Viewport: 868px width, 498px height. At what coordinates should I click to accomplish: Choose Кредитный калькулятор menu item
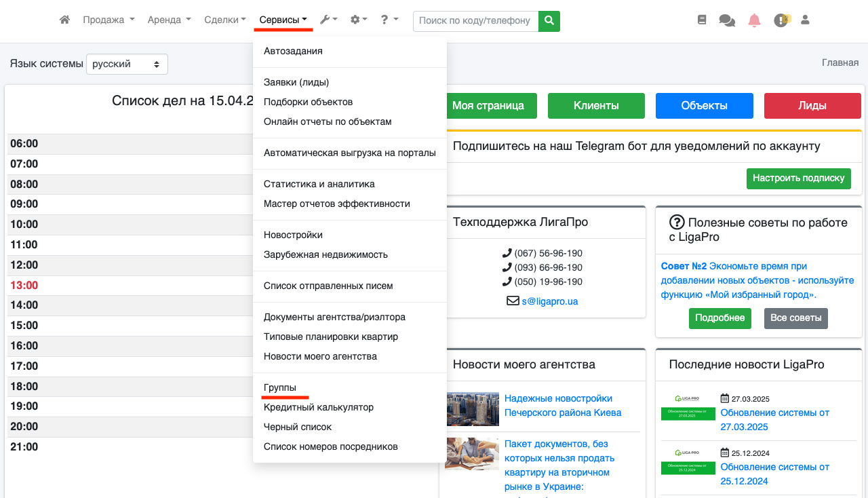[x=319, y=407]
